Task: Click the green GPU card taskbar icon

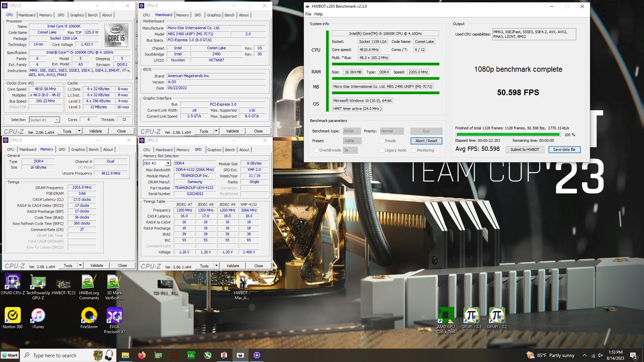Action: coord(158,355)
